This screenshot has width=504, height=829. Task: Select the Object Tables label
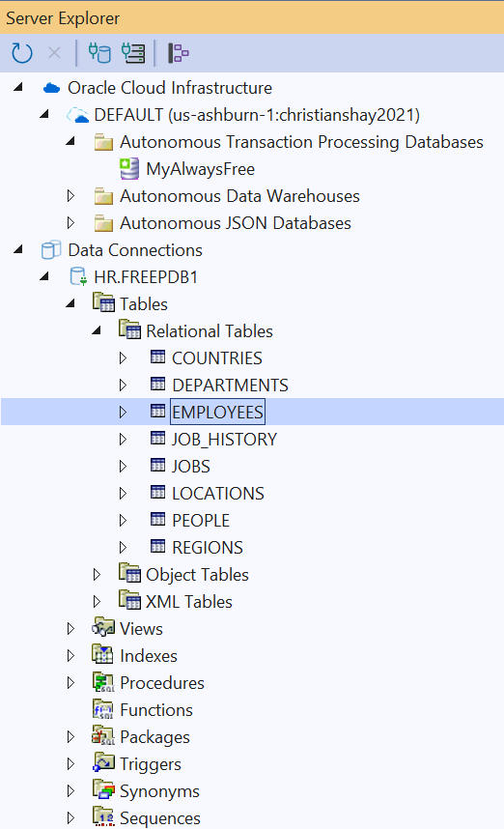tap(197, 575)
